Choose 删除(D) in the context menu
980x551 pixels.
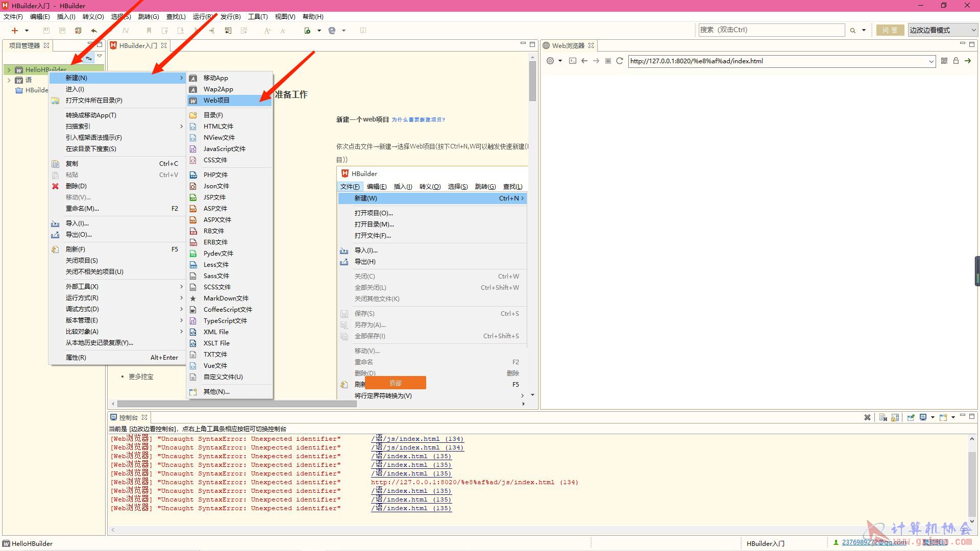tap(117, 186)
